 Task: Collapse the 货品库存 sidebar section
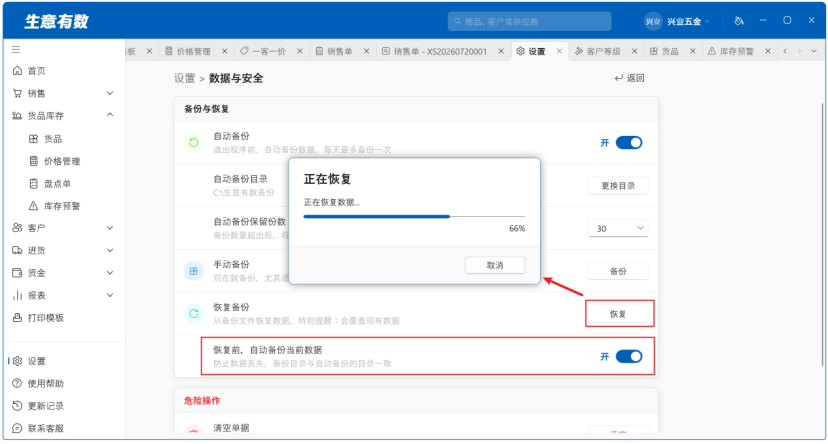tap(110, 115)
